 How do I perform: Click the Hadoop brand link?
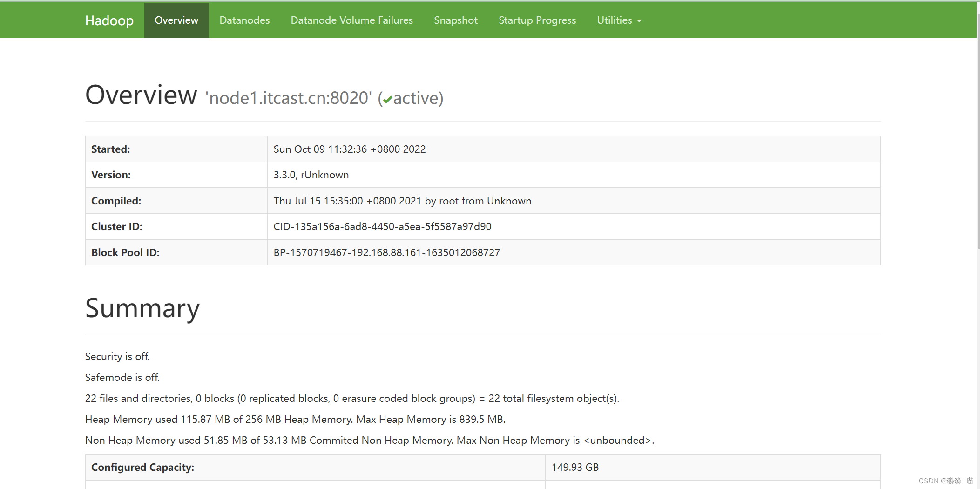click(x=109, y=20)
